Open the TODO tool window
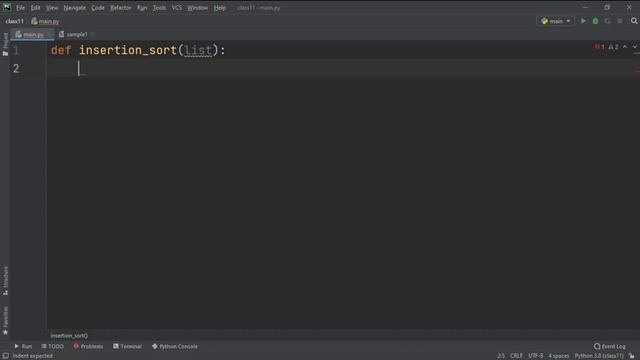 [53, 346]
